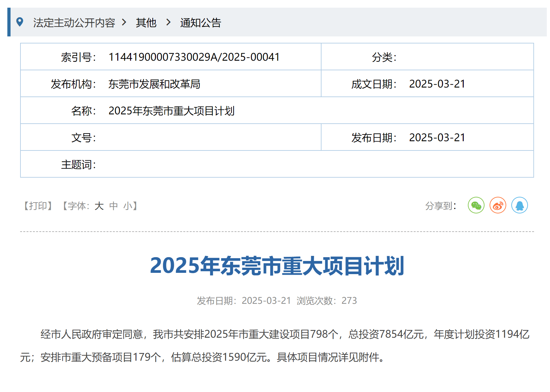
Task: Click 发布日期 table value 2025-03-21
Action: coord(437,138)
